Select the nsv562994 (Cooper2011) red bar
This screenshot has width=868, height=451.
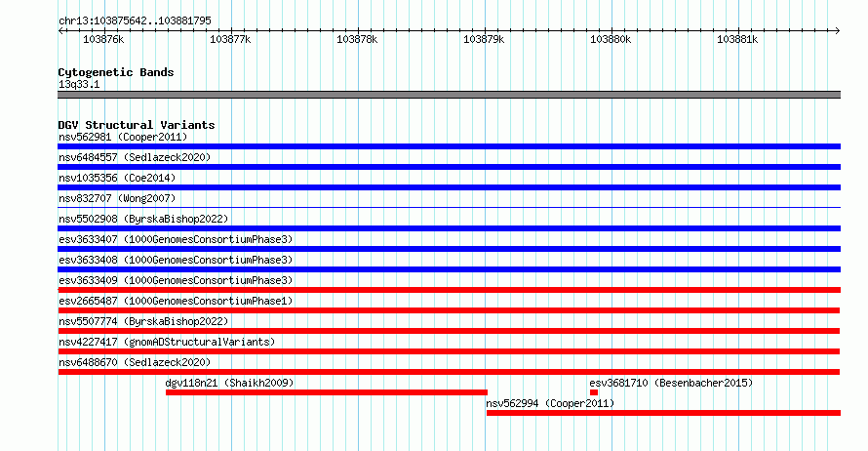(x=663, y=413)
